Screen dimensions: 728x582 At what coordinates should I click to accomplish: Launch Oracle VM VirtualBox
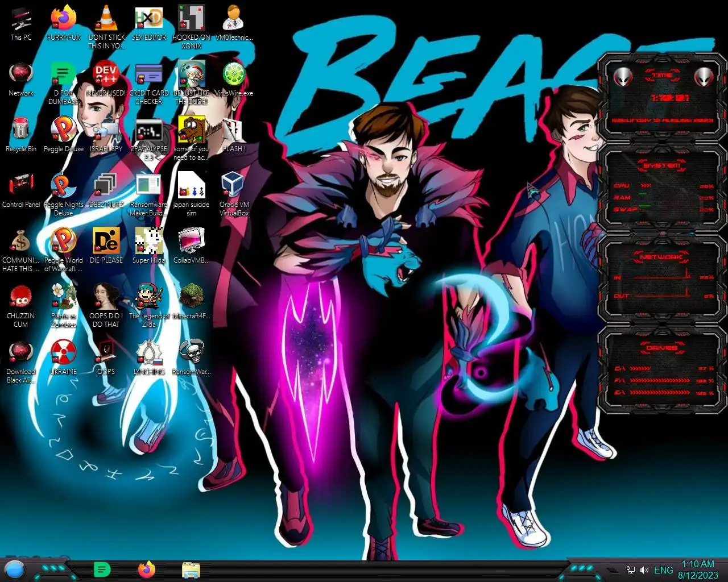(234, 194)
